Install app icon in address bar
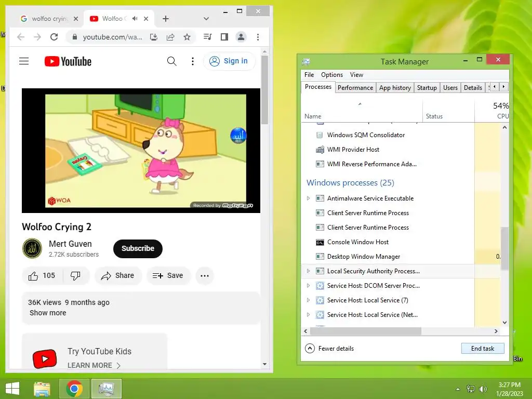The height and width of the screenshot is (399, 532). 154,37
